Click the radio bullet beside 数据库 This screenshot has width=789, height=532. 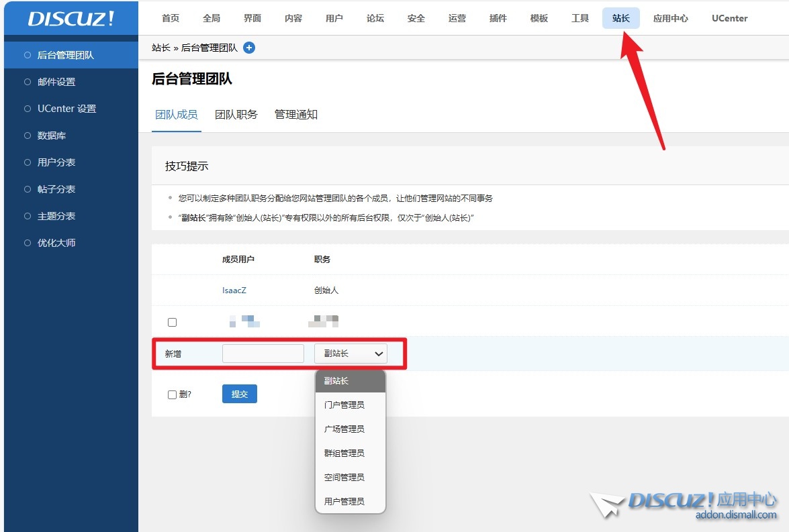point(28,136)
